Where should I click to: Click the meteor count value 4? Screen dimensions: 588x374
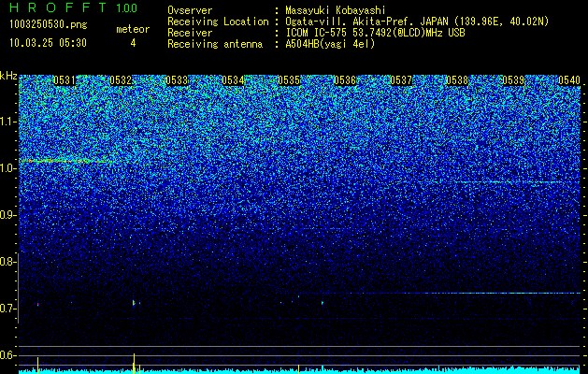click(x=133, y=43)
